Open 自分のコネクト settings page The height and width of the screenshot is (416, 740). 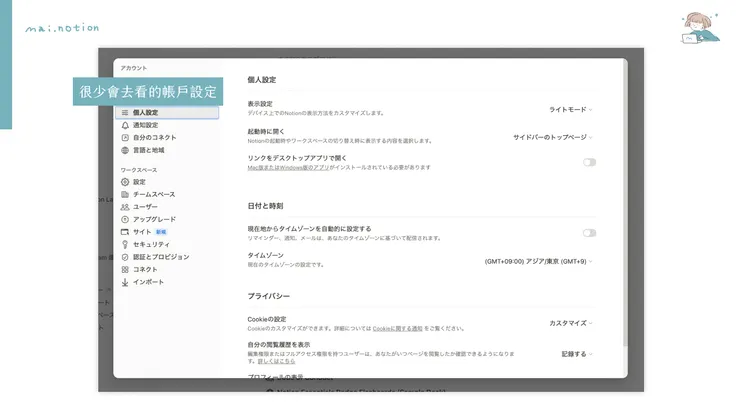click(167, 137)
